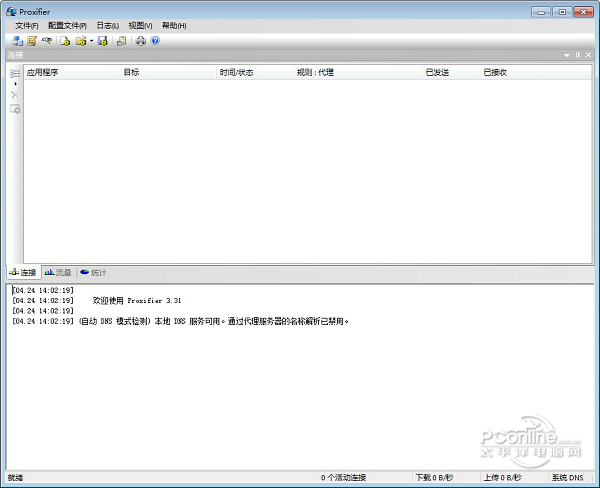The height and width of the screenshot is (488, 600).
Task: Open the 视图(V) menu
Action: 140,26
